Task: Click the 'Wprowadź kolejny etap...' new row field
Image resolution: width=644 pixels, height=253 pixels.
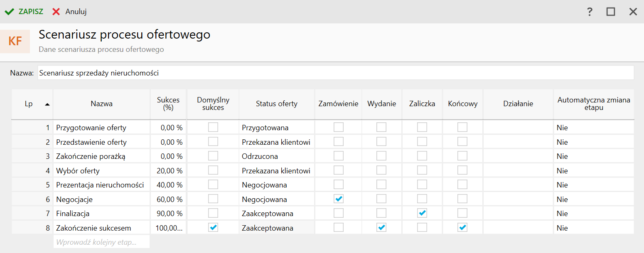Action: pos(101,242)
